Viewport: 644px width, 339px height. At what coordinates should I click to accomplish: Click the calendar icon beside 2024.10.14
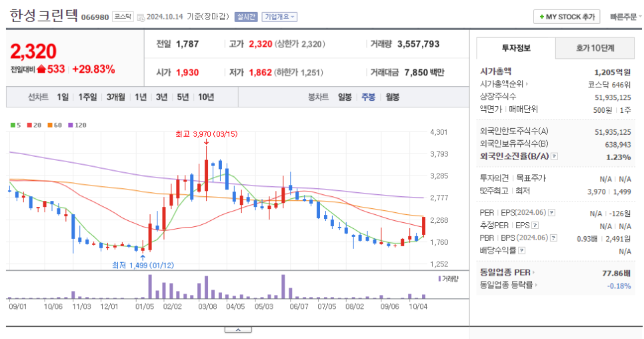141,17
